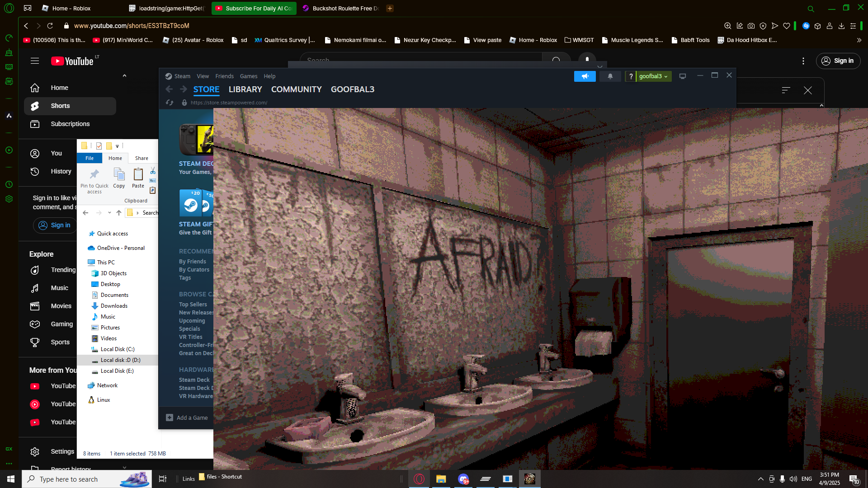Open Buckshot Roulette game icon on taskbar
This screenshot has height=488, width=868.
(x=530, y=479)
